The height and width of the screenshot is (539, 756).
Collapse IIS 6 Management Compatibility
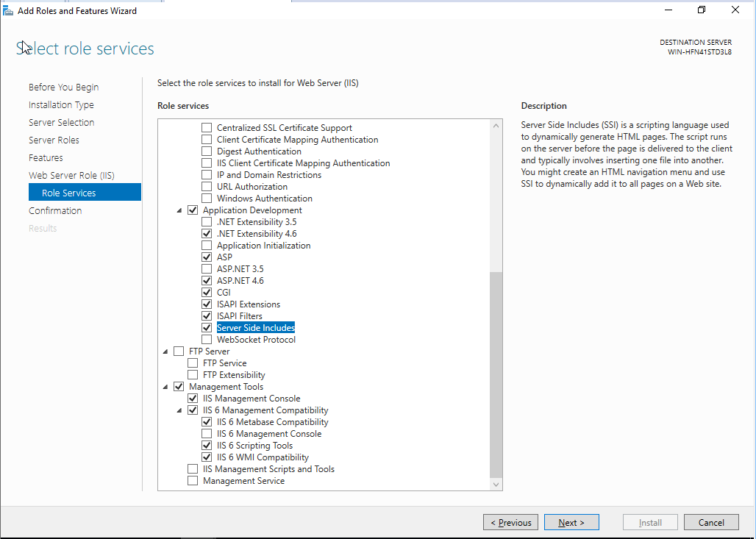(x=179, y=410)
